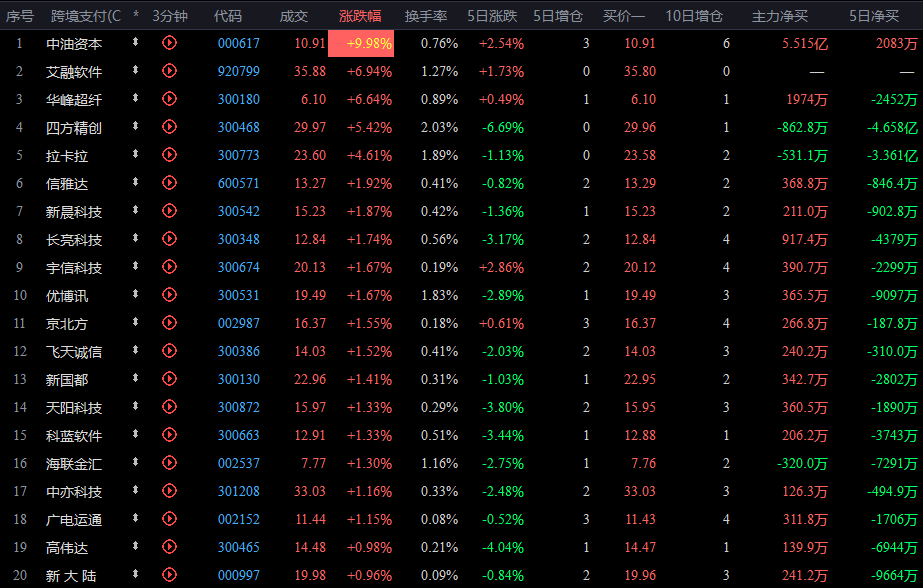Click the 5日涨跌 column header
Image resolution: width=923 pixels, height=588 pixels.
492,16
